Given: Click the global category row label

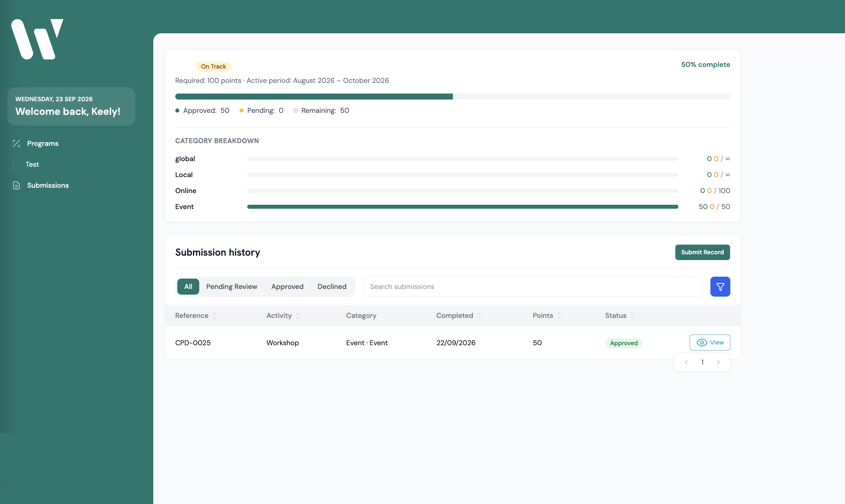Looking at the screenshot, I should point(185,159).
